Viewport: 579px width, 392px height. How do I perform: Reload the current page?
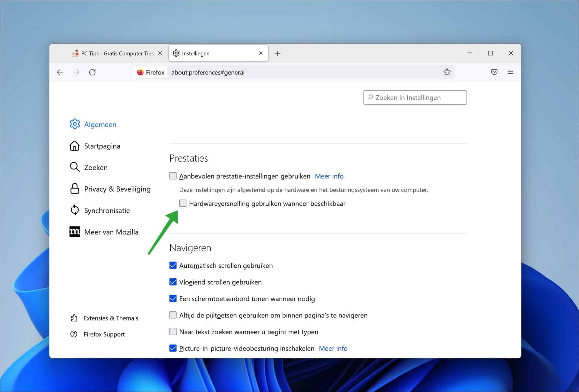coord(93,72)
